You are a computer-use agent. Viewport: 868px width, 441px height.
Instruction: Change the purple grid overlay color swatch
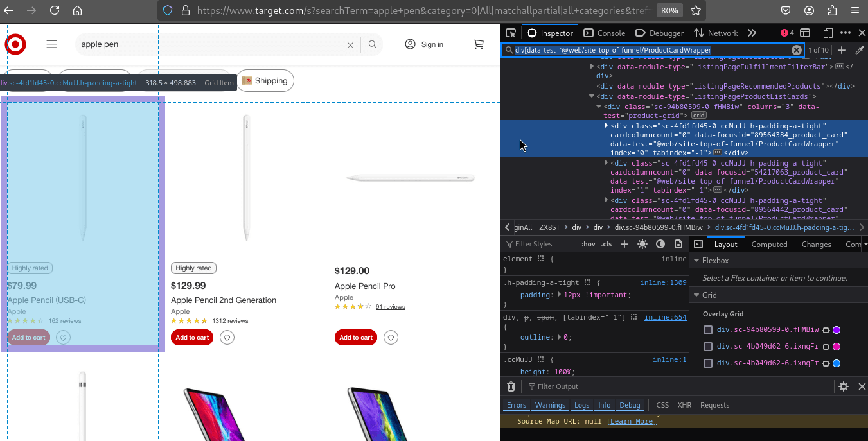click(837, 330)
